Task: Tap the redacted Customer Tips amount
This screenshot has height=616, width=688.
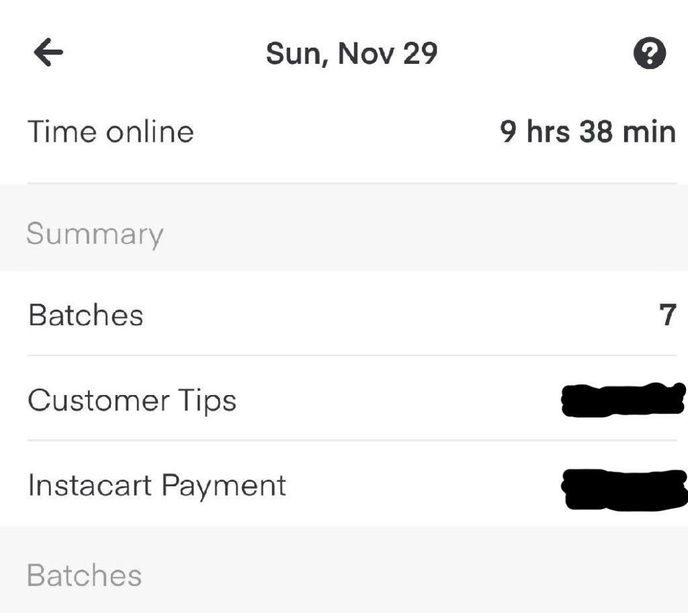Action: (x=622, y=400)
